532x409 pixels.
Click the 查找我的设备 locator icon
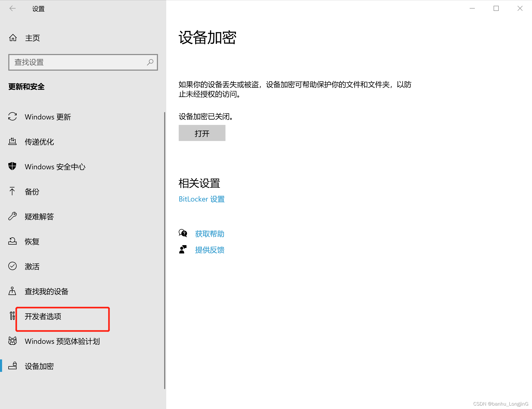[12, 291]
